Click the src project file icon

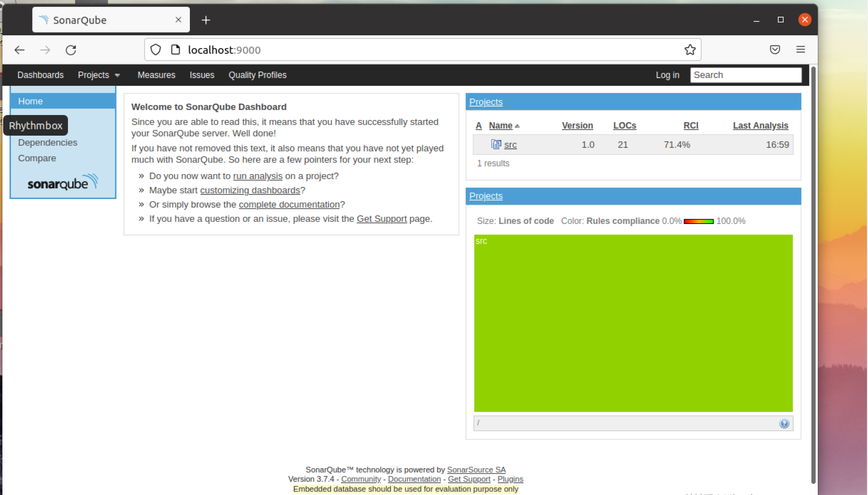[496, 144]
